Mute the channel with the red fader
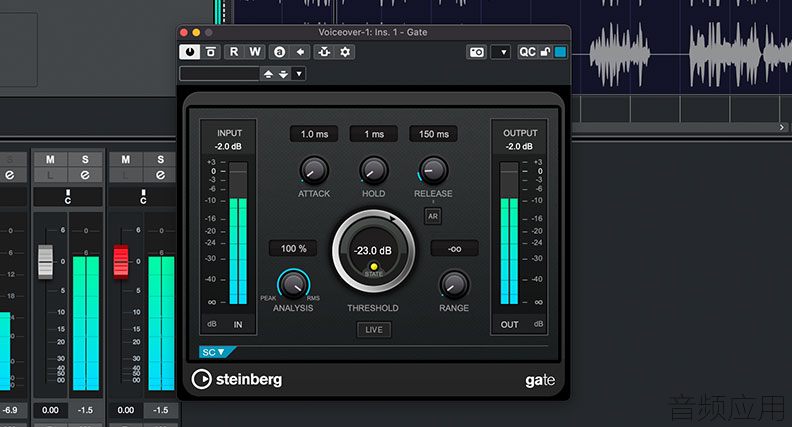This screenshot has height=427, width=792. (125, 160)
